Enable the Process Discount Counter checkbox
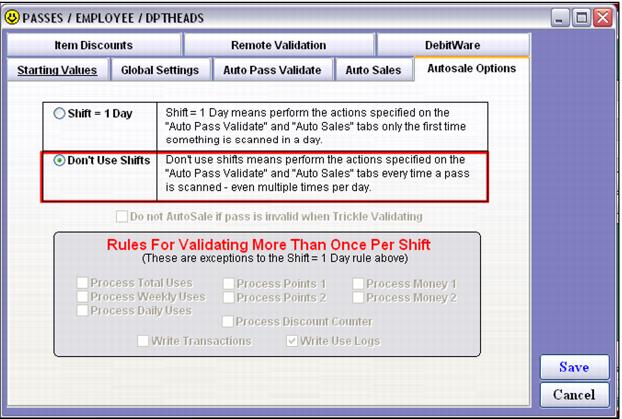Screen dimensions: 622x419 click(228, 321)
